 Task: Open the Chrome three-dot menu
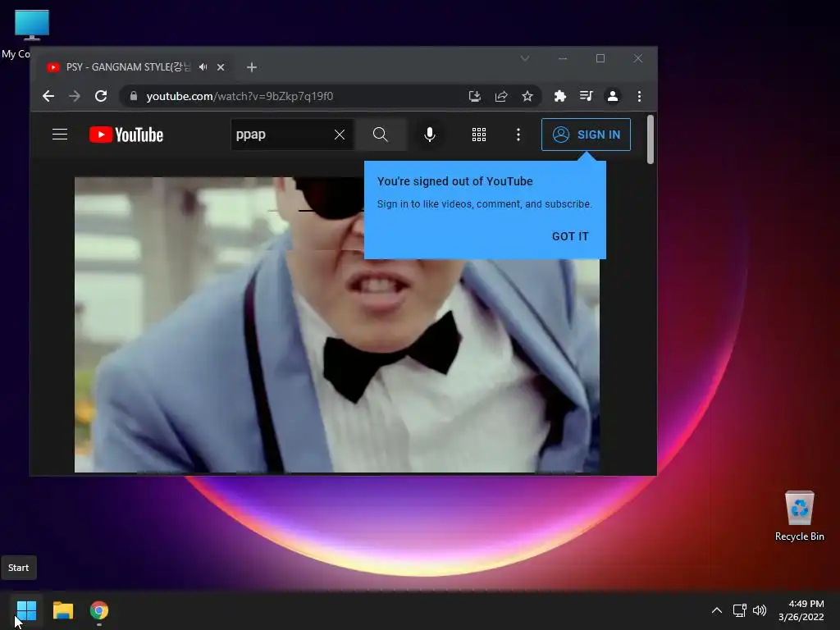point(639,97)
